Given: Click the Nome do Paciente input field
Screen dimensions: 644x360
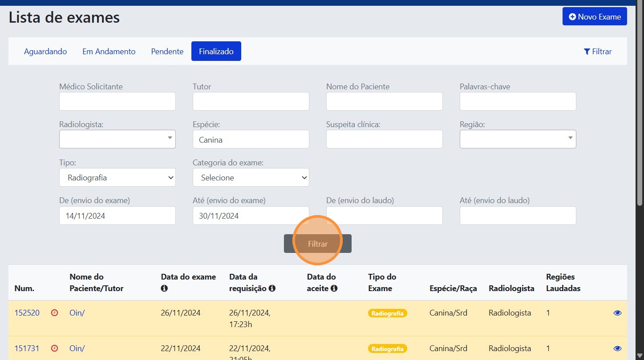Looking at the screenshot, I should click(384, 102).
